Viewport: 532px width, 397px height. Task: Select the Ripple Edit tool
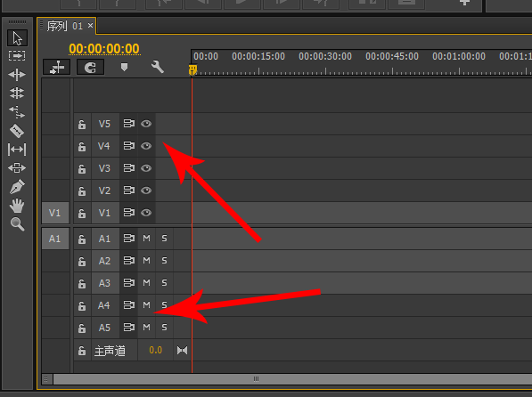[x=17, y=75]
